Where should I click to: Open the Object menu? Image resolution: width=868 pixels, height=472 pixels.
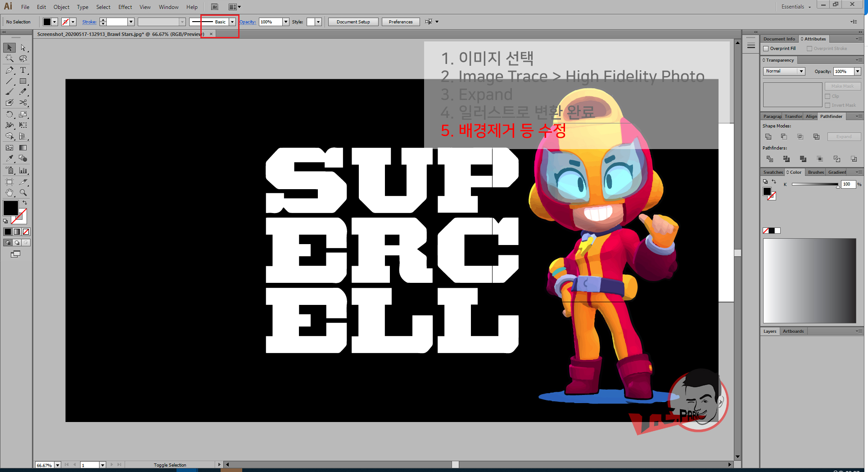(61, 7)
